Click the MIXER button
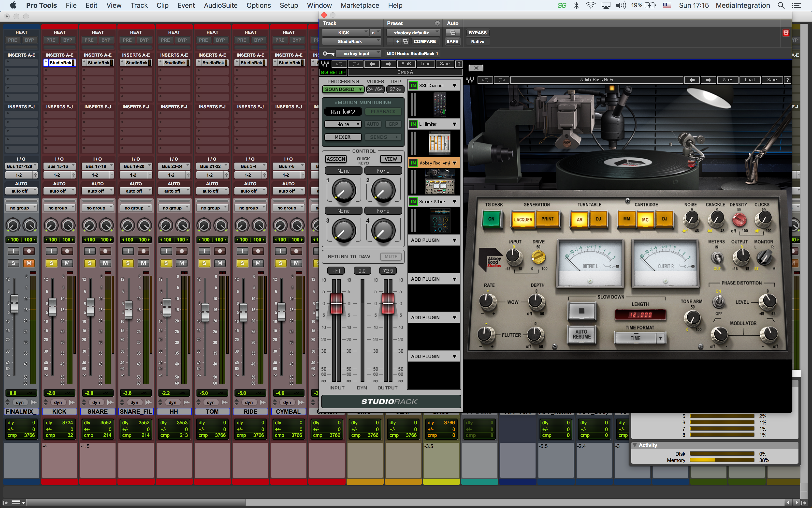 (x=343, y=137)
